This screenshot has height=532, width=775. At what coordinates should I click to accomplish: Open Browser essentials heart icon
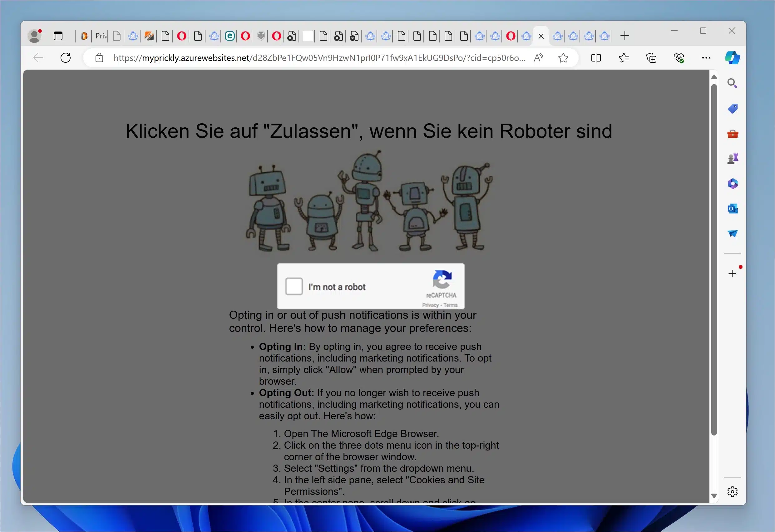pos(679,58)
